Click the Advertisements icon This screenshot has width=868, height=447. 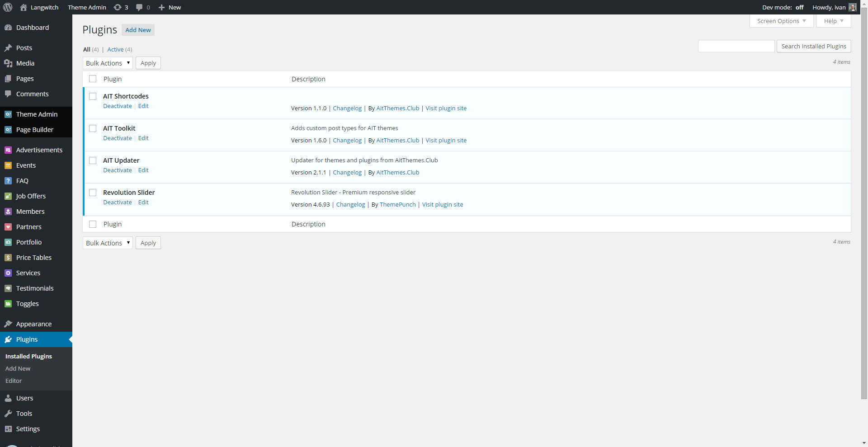click(8, 150)
